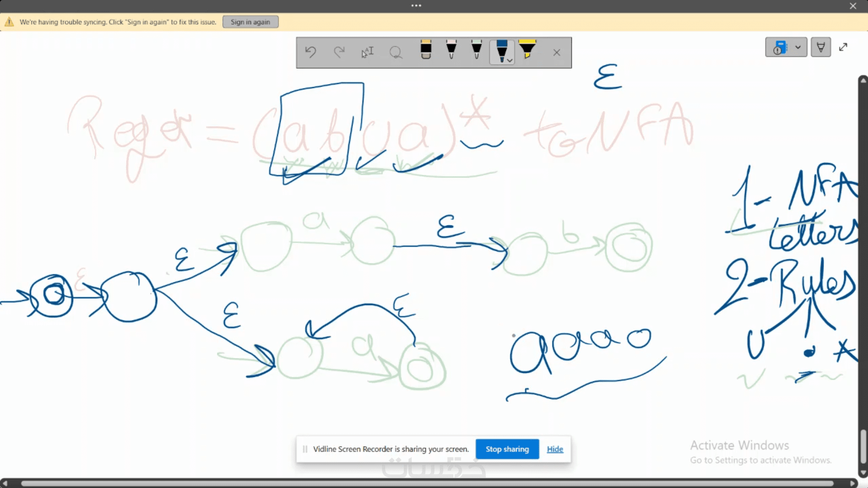Close the drawing tools toolbar

coord(557,52)
